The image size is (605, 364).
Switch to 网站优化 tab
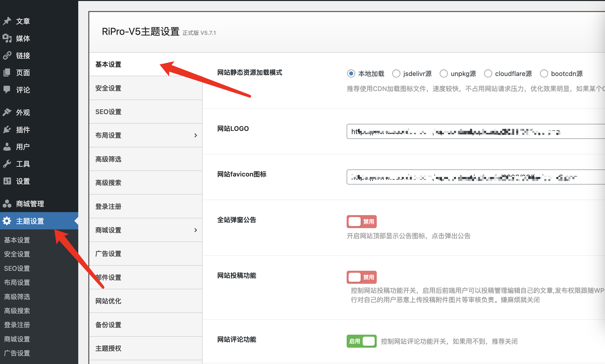tap(146, 301)
